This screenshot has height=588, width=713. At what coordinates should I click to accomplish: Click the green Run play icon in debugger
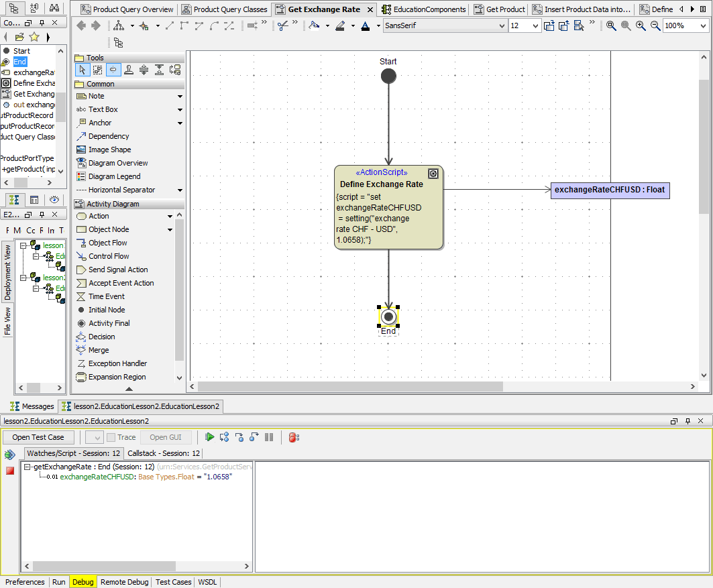pos(210,437)
